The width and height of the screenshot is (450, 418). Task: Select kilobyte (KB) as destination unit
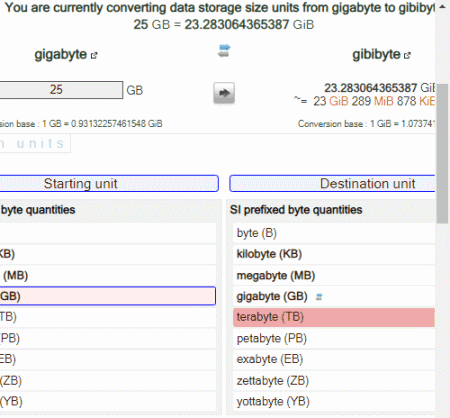click(334, 254)
